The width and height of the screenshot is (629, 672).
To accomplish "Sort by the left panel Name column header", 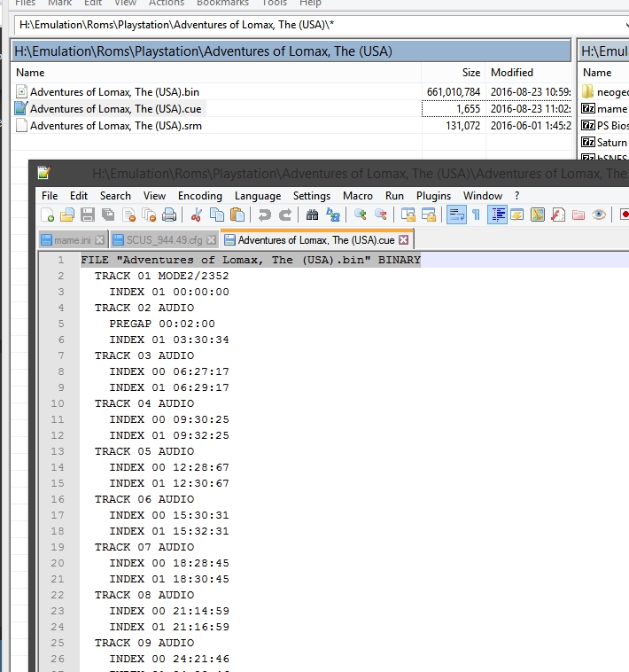I will [x=216, y=73].
